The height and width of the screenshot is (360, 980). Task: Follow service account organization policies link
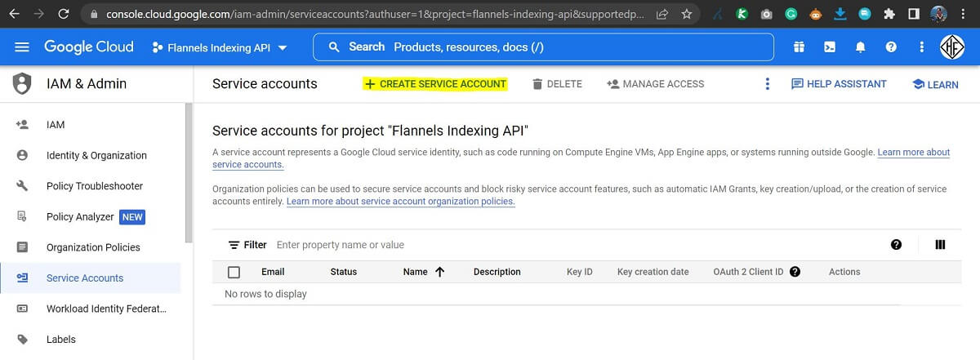[x=401, y=202]
